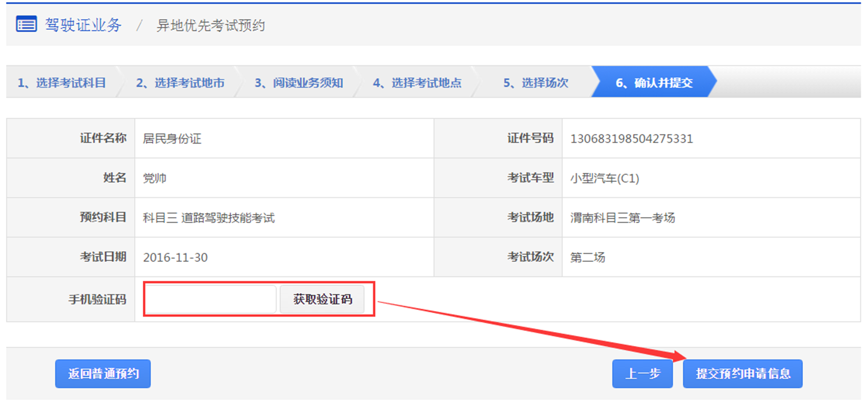Viewport: 868px width, 406px height.
Task: Go to step 1 选择考试科目
Action: coord(62,82)
